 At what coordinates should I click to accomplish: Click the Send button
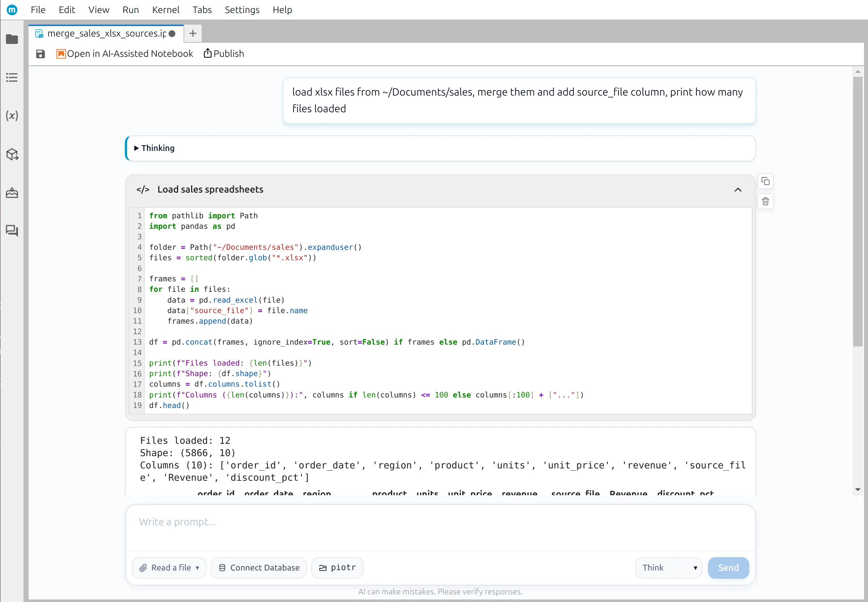pos(728,568)
